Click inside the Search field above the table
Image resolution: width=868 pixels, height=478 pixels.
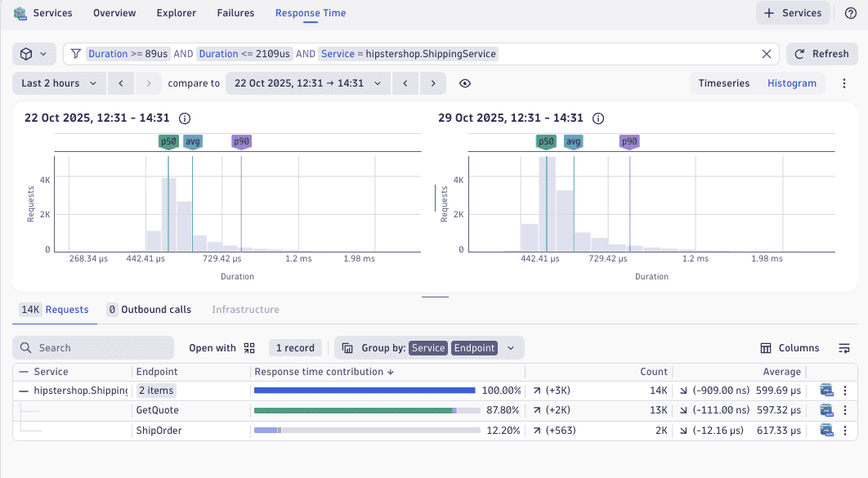[92, 347]
